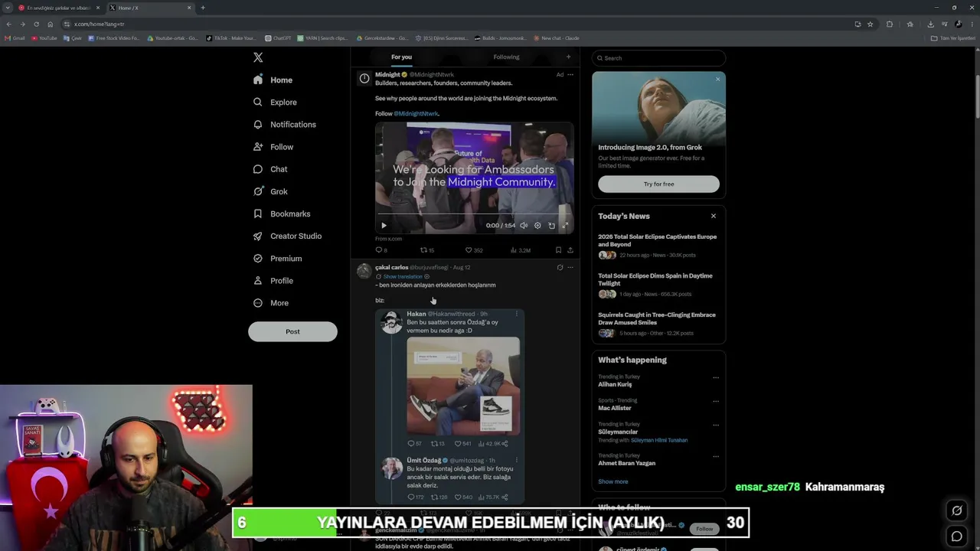This screenshot has height=551, width=980.
Task: Mute the Midnight video
Action: pos(524,226)
